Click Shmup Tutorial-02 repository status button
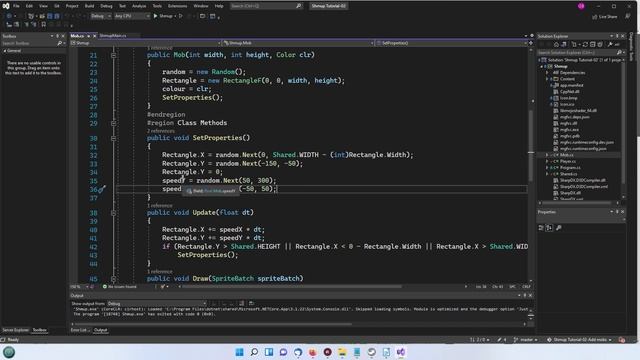640x360 pixels. click(x=580, y=340)
